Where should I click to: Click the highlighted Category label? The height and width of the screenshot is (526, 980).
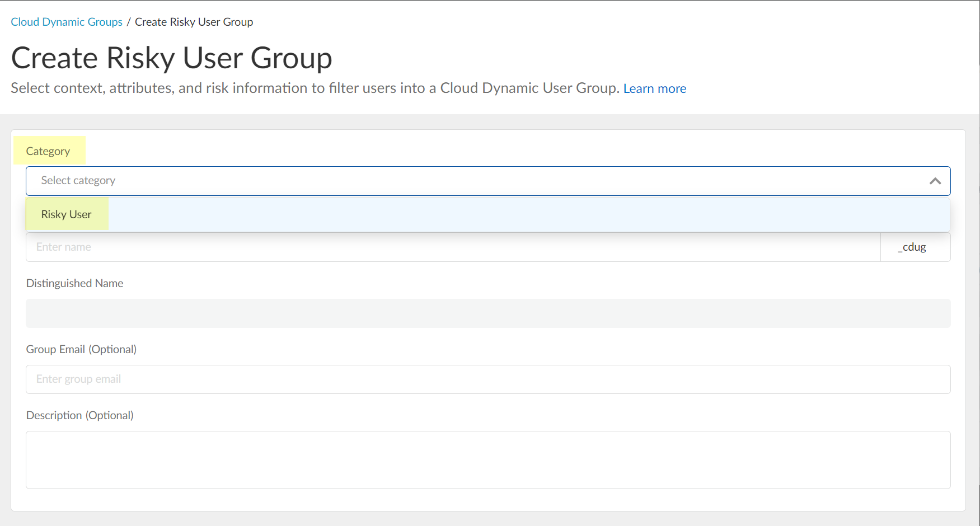point(48,151)
